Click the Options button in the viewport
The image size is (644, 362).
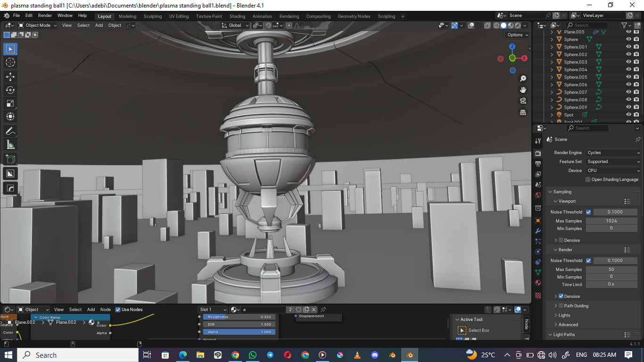point(517,34)
